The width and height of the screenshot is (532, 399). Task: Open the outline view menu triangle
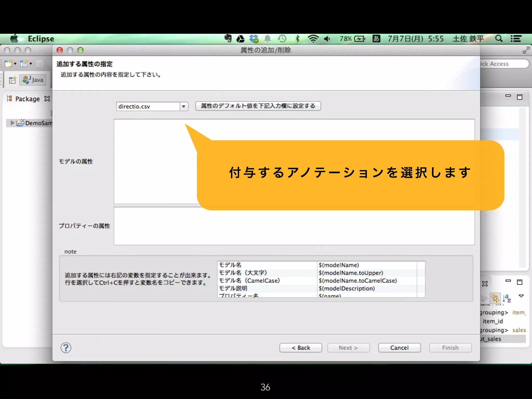click(x=521, y=296)
